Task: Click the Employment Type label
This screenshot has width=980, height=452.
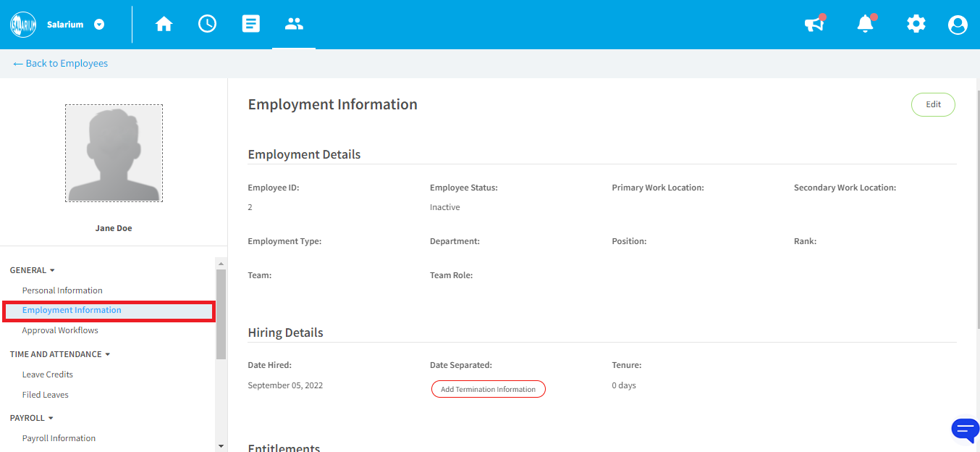Action: pos(284,241)
